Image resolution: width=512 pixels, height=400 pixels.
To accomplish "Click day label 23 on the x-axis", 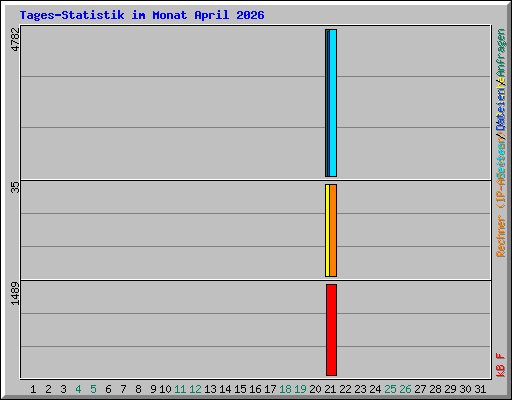I will click(360, 389).
